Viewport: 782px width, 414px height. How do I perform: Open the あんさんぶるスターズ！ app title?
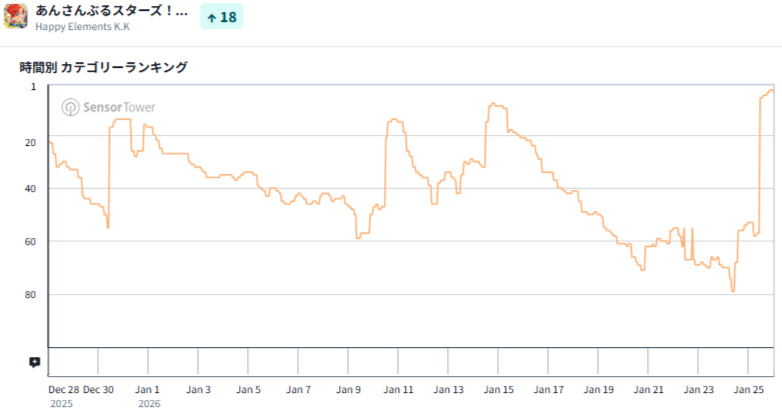(111, 10)
